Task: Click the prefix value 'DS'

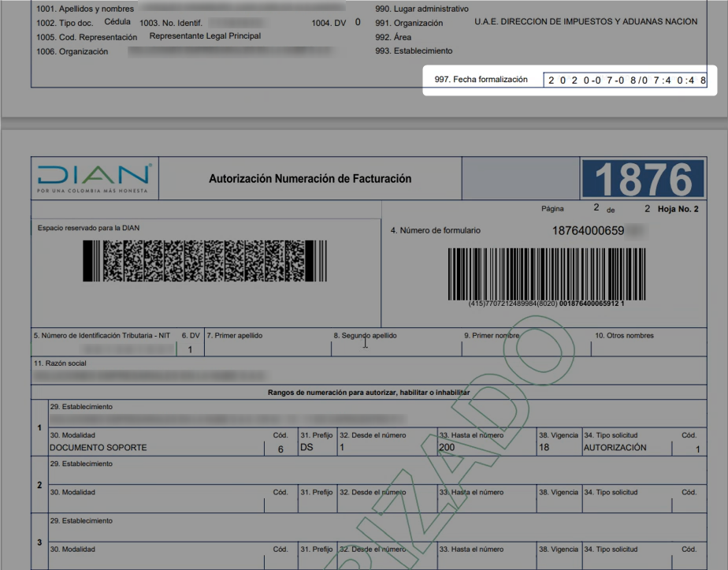Action: 306,447
